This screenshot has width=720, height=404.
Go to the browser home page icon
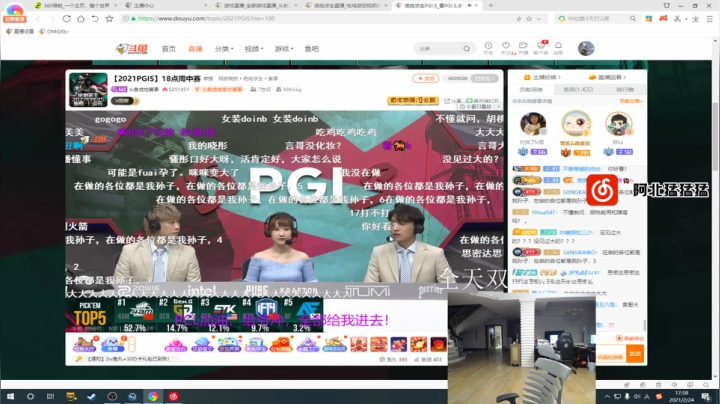pyautogui.click(x=81, y=19)
